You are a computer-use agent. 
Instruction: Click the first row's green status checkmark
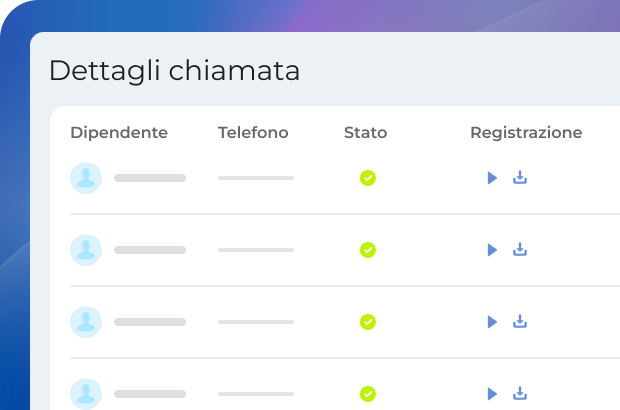[368, 178]
